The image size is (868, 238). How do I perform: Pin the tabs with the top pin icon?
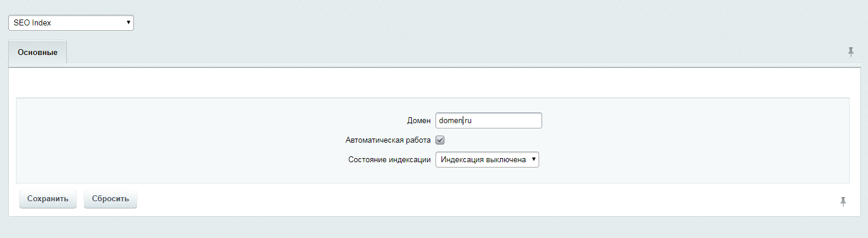coord(851,52)
